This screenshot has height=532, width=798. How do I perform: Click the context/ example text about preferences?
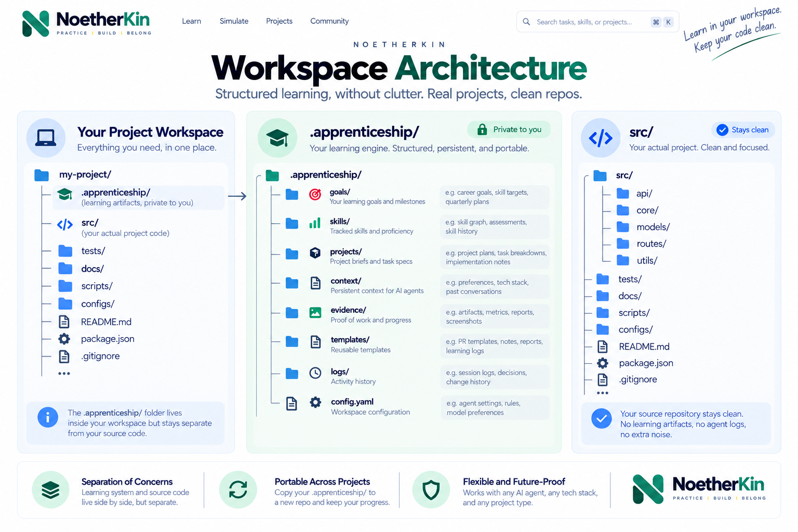coord(495,287)
